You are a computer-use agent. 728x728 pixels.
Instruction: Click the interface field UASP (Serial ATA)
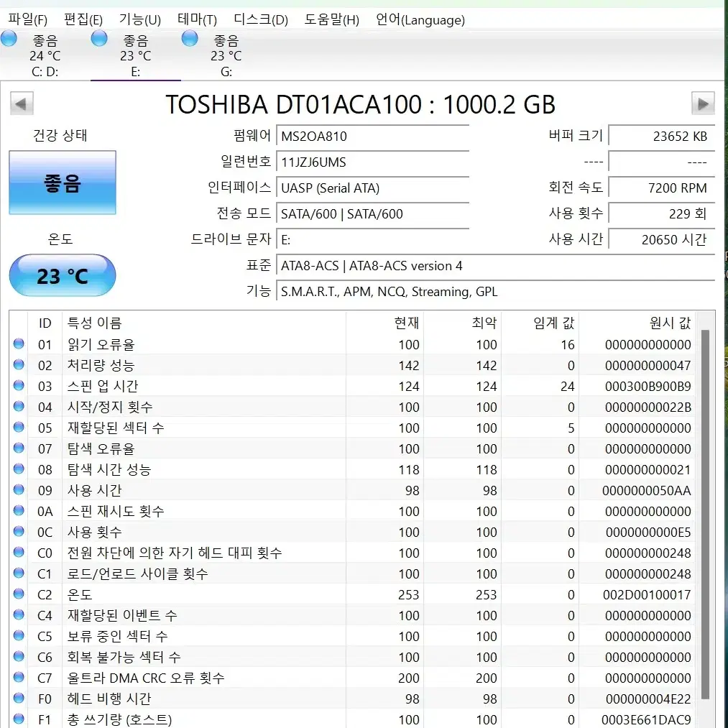(372, 188)
